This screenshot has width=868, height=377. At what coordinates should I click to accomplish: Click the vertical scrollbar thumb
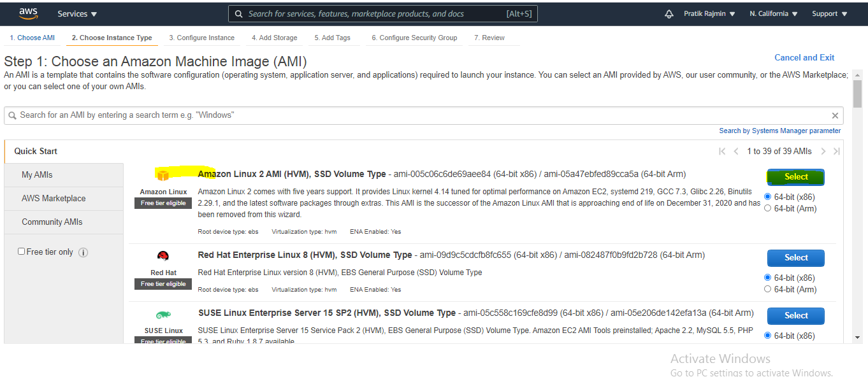(857, 94)
